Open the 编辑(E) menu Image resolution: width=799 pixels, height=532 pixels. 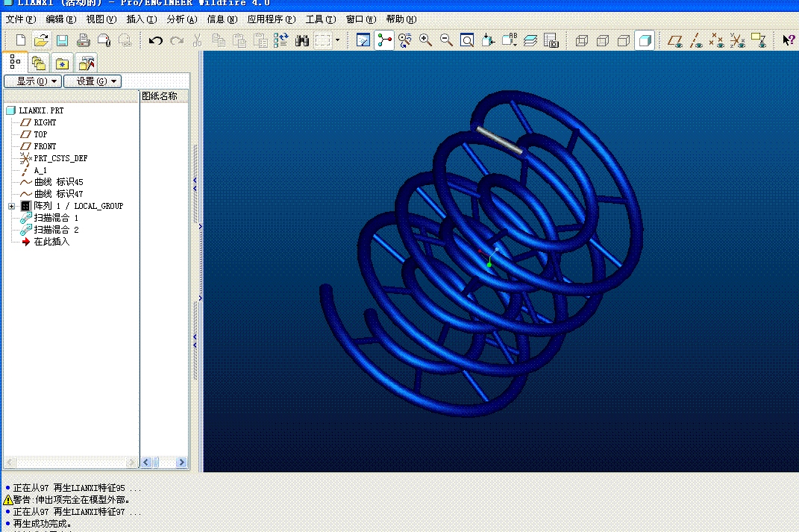pyautogui.click(x=61, y=19)
